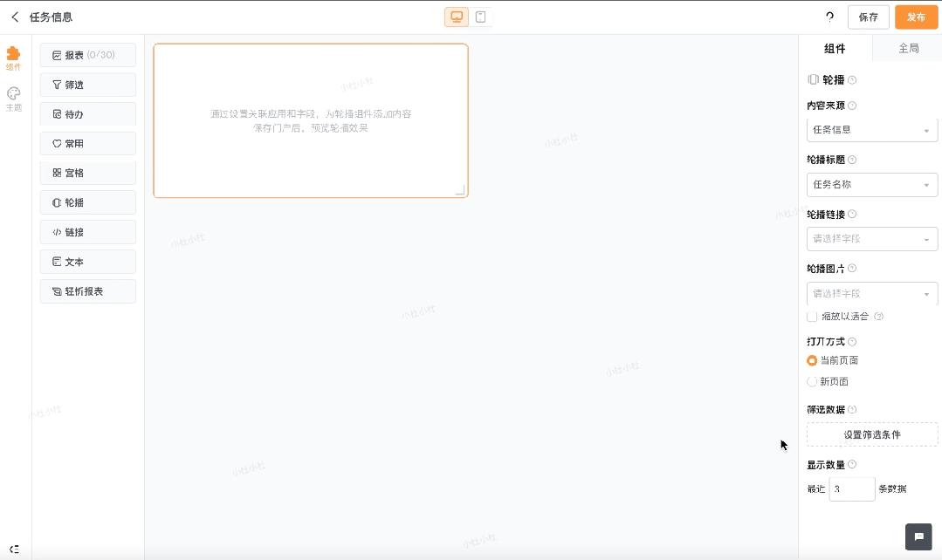
Task: Enable the 缩放以适合 checkbox
Action: pos(812,316)
